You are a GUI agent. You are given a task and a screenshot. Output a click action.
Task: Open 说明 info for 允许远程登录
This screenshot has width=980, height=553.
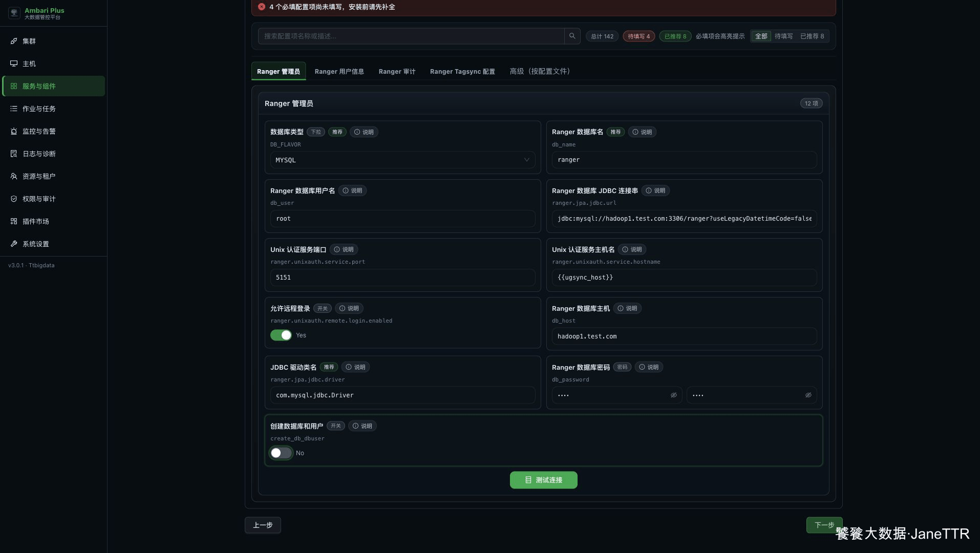[x=349, y=308]
